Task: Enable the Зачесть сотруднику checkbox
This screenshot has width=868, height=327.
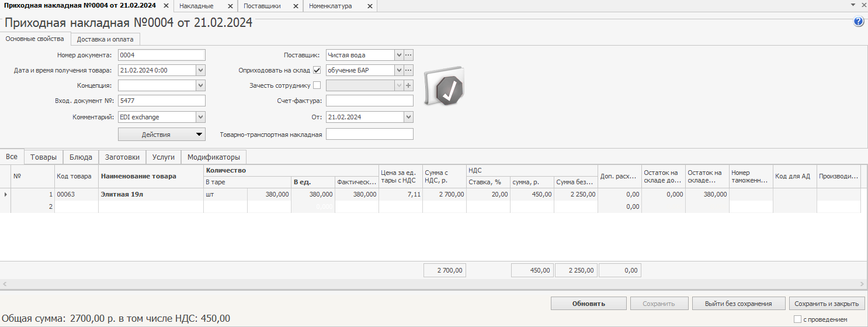Action: [x=317, y=85]
